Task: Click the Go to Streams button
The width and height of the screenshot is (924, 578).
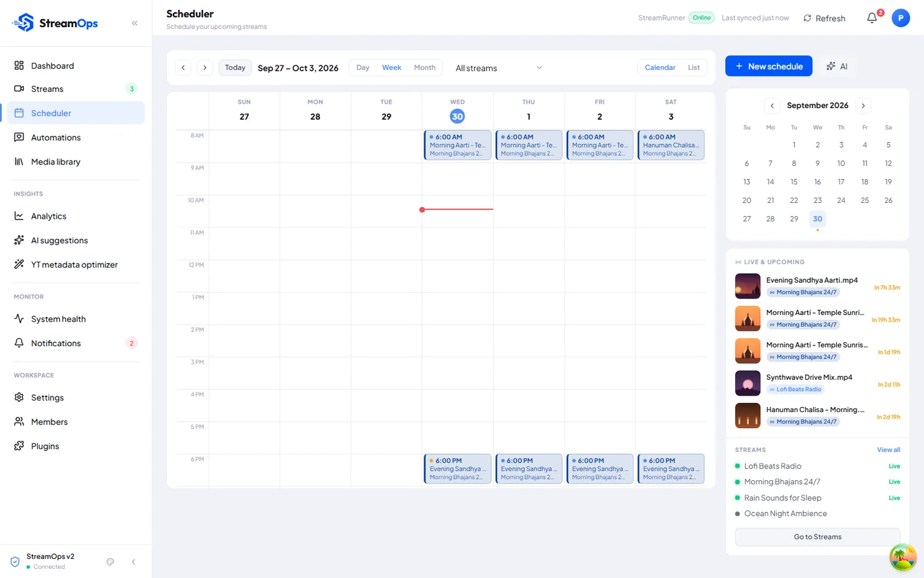Action: coord(818,537)
